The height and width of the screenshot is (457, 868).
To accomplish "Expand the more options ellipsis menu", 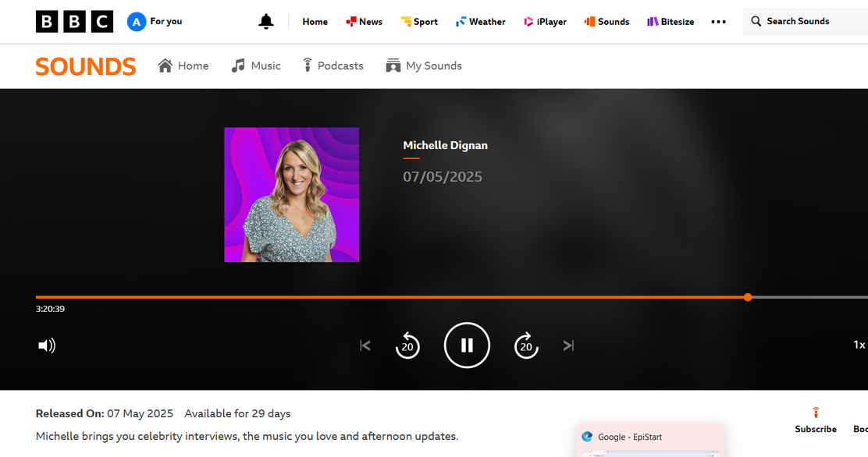I will tap(719, 22).
